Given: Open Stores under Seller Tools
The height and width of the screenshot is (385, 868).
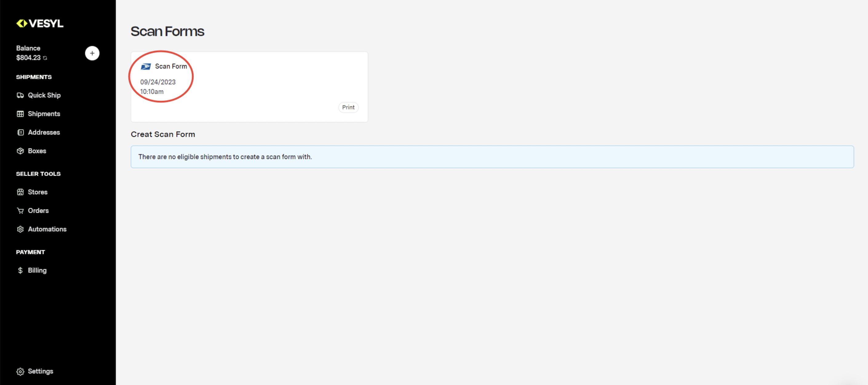Looking at the screenshot, I should click(x=38, y=192).
